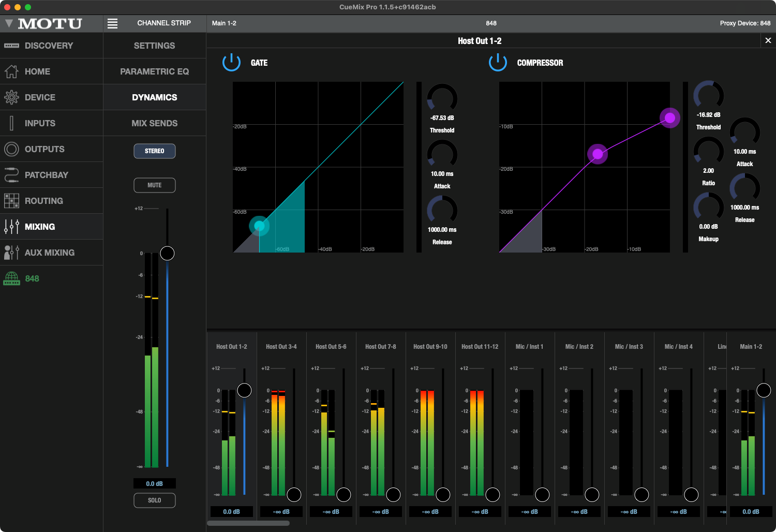The image size is (776, 532).
Task: Open Aux Mixing icon
Action: pos(11,253)
